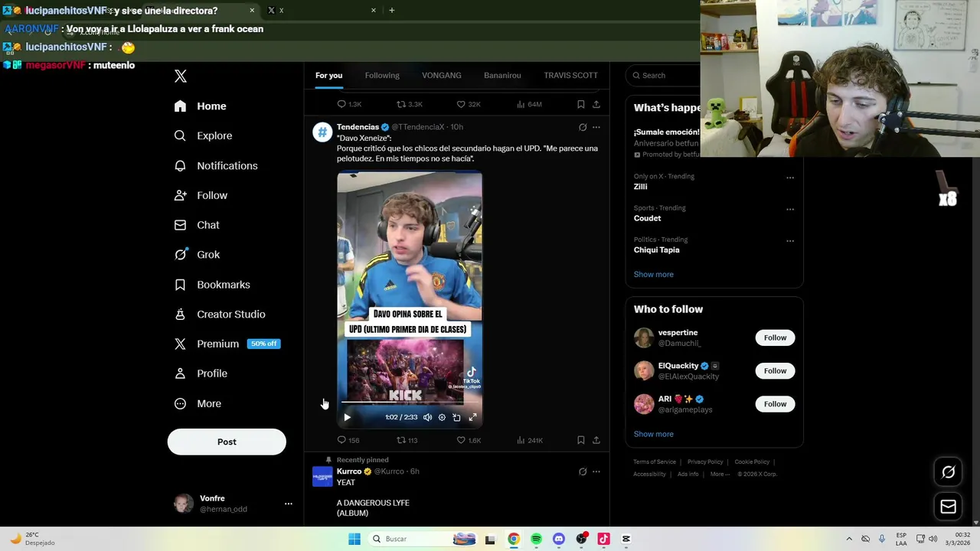Open Creator Studio

pyautogui.click(x=220, y=315)
